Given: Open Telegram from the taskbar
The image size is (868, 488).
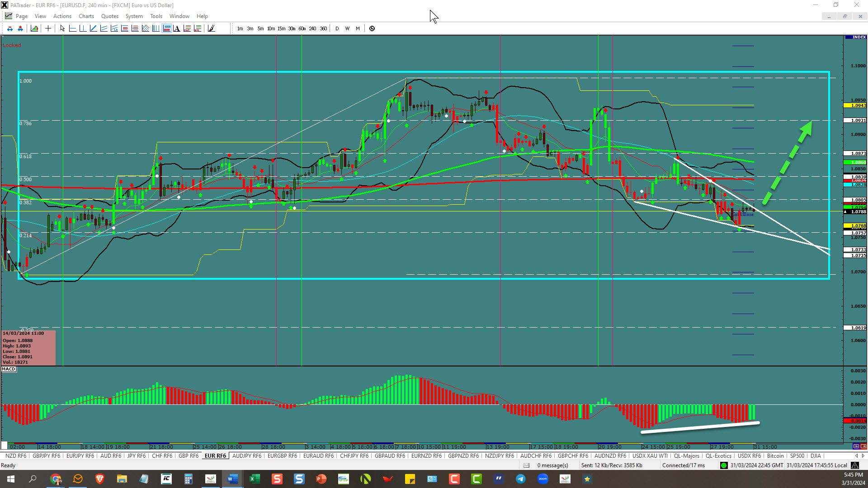Looking at the screenshot, I should (521, 479).
